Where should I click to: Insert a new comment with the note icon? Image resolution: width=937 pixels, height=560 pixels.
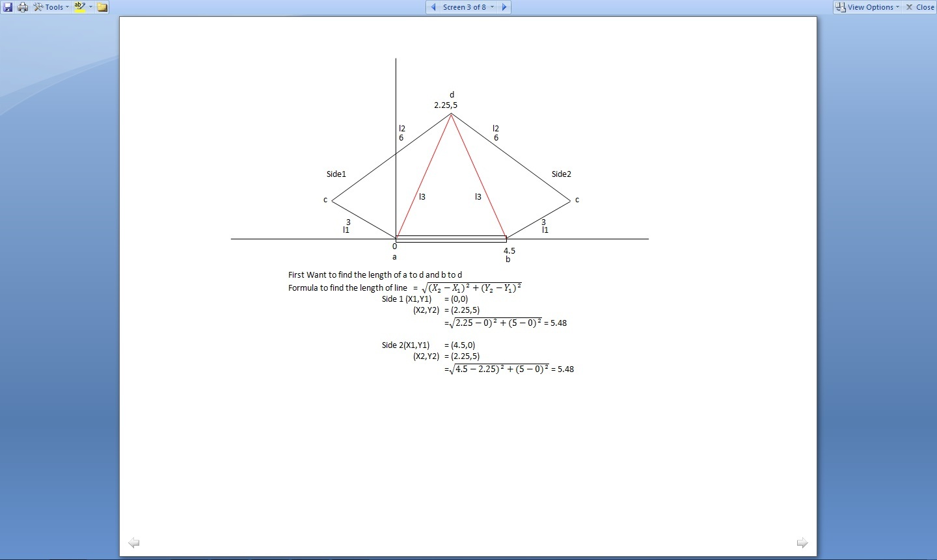[102, 7]
